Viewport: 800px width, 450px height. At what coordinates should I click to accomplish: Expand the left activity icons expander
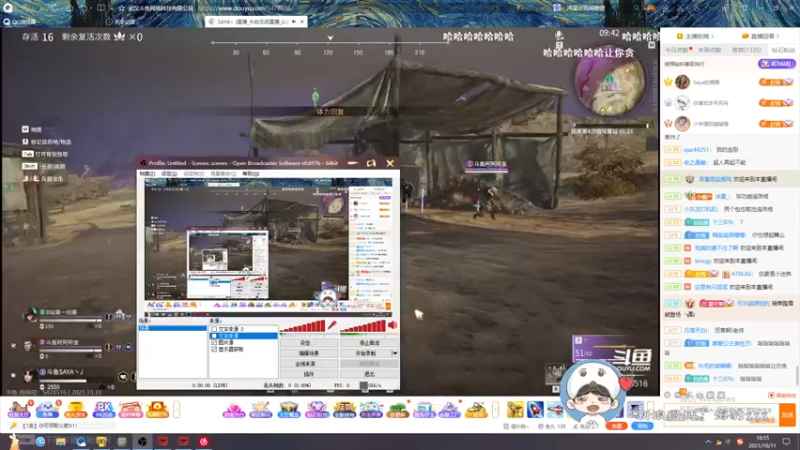pyautogui.click(x=177, y=410)
